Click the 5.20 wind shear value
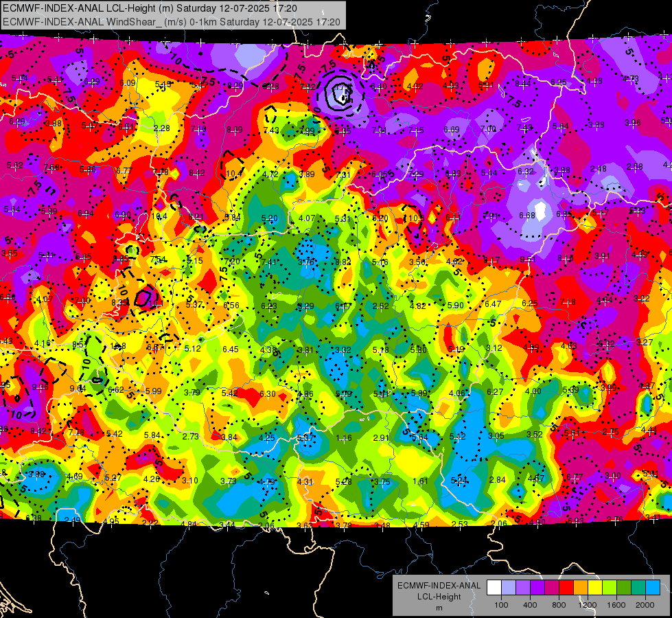This screenshot has width=672, height=618. [270, 218]
